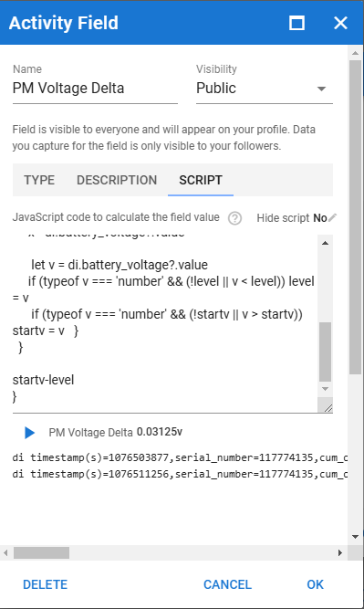The width and height of the screenshot is (364, 609).
Task: Edit Hide script setting with pencil icon
Action: tap(332, 217)
